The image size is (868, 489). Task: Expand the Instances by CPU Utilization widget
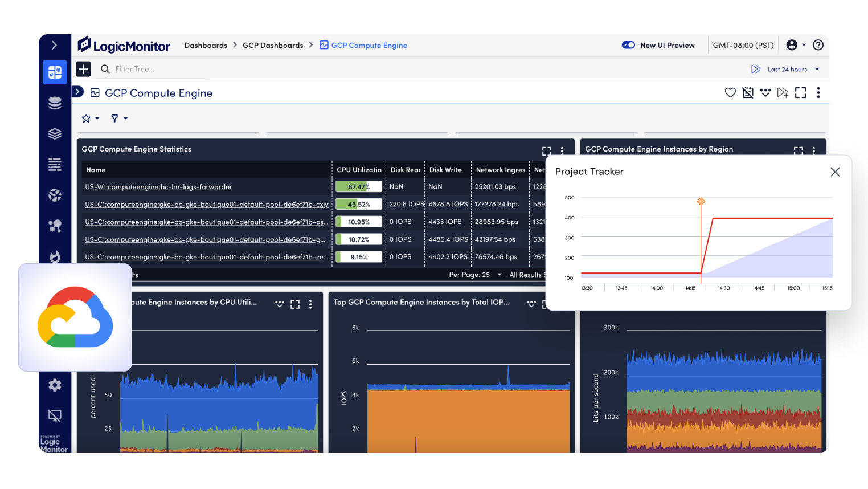295,304
